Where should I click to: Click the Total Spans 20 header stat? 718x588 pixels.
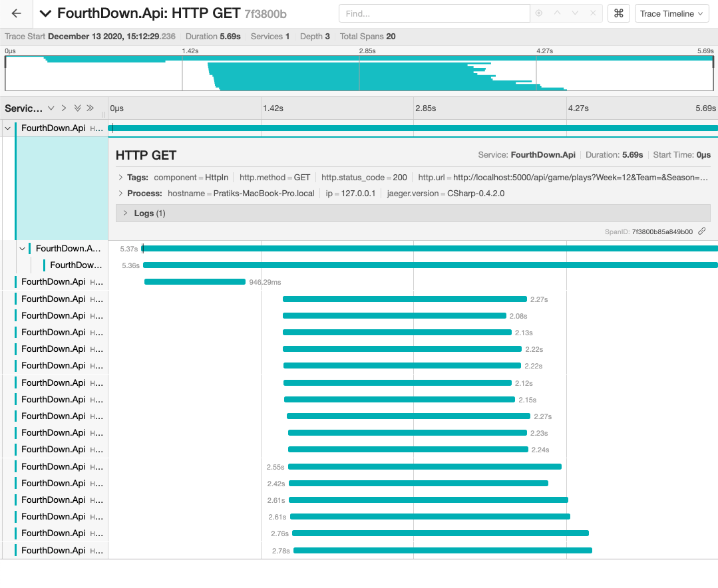[368, 37]
